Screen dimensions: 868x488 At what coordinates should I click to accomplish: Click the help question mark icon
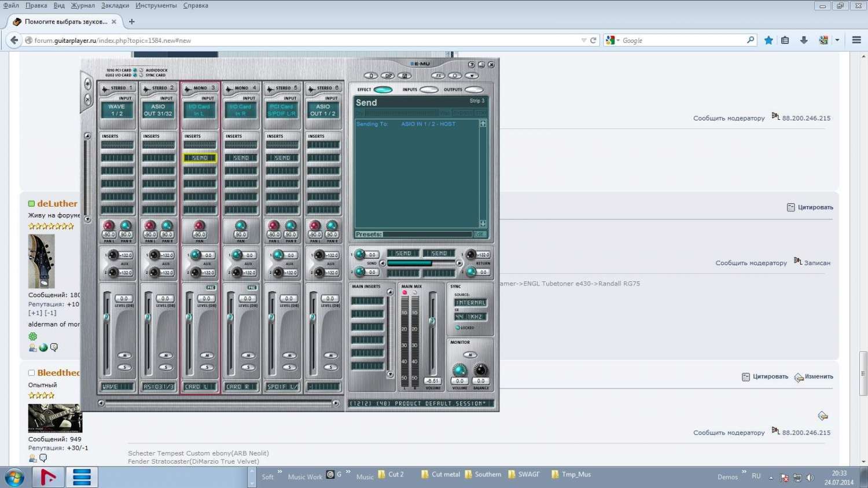pos(471,65)
